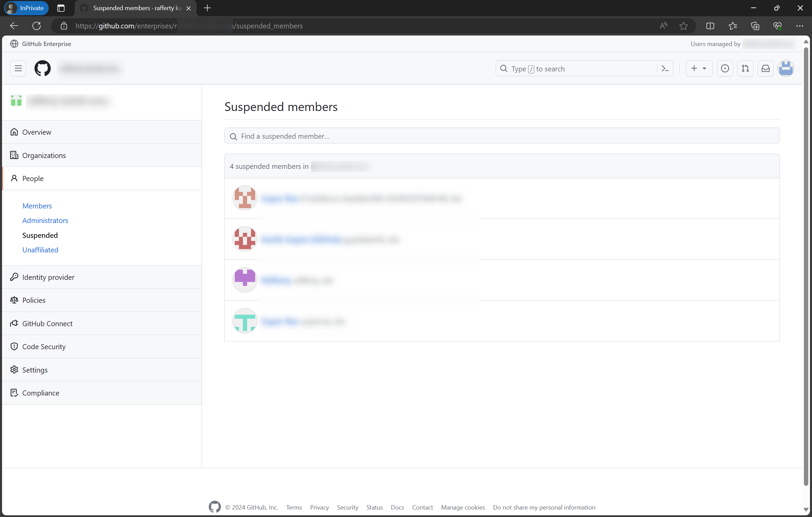Image resolution: width=812 pixels, height=517 pixels.
Task: Open the browser tab actions menu
Action: (x=61, y=8)
